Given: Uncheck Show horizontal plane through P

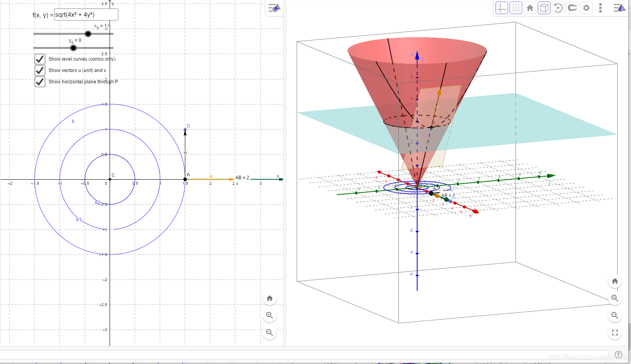Looking at the screenshot, I should [x=40, y=82].
